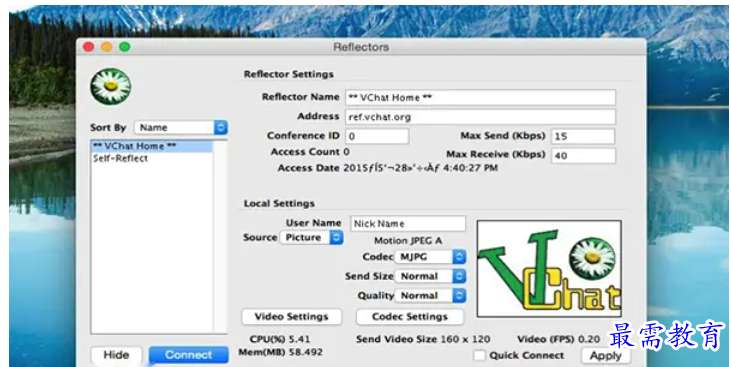Viewport: 731px width, 367px height.
Task: Click the Max Send (Kbps) field
Action: click(x=583, y=137)
